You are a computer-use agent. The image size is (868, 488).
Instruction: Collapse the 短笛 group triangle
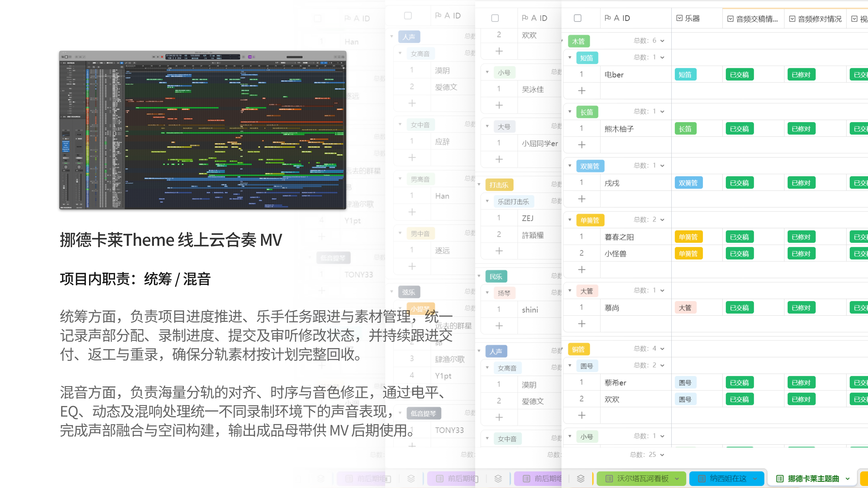[x=570, y=58]
